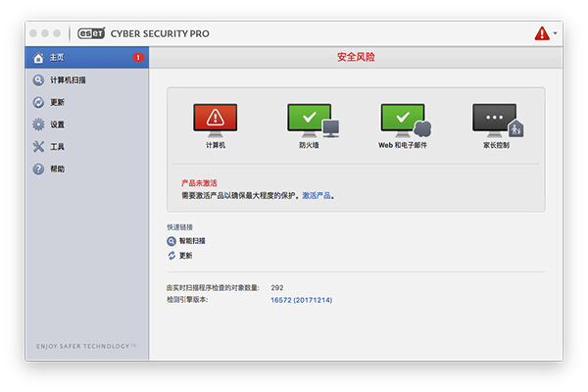Click the 智能扫描 magnifier icon
The height and width of the screenshot is (392, 588).
point(171,240)
